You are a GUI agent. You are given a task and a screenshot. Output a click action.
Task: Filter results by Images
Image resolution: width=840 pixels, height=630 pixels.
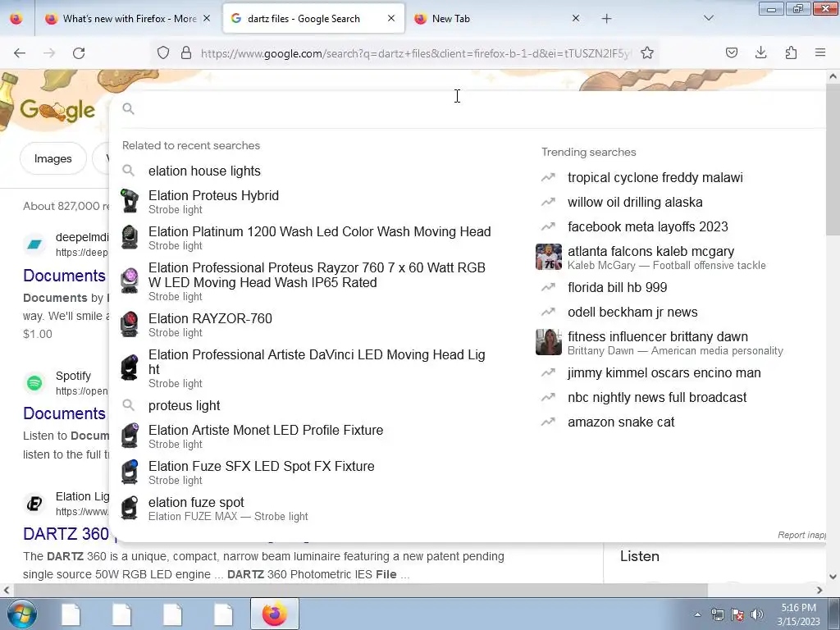coord(53,158)
